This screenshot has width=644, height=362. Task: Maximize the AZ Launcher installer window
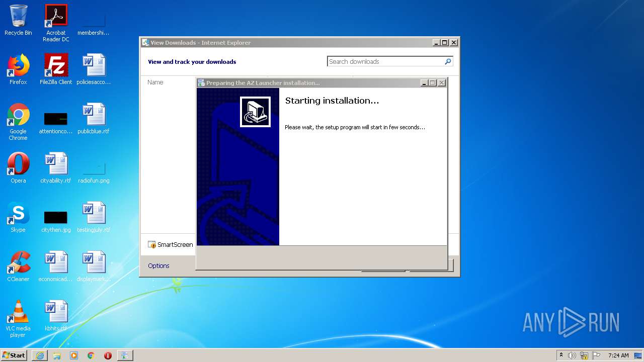pyautogui.click(x=433, y=83)
